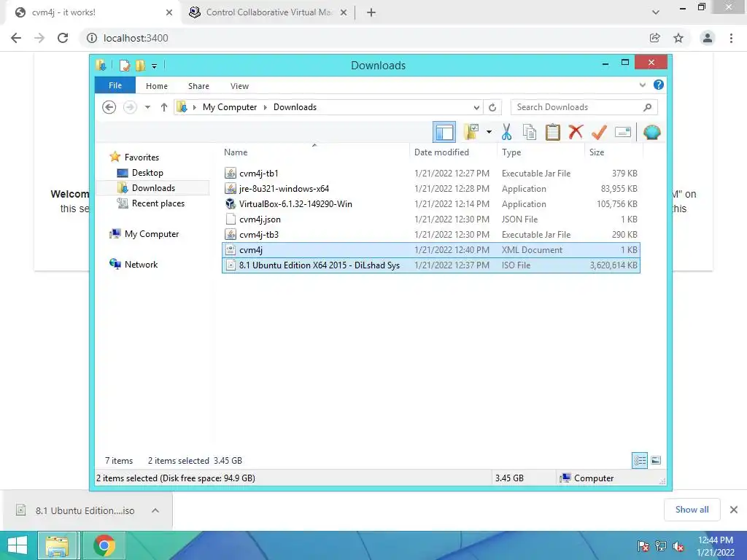Open the recent locations dropdown arrow
The height and width of the screenshot is (560, 747).
click(147, 107)
